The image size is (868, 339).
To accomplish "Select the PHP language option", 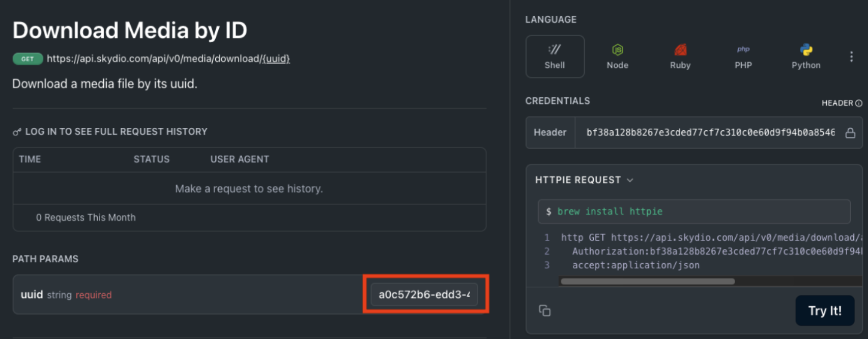I will [x=743, y=56].
